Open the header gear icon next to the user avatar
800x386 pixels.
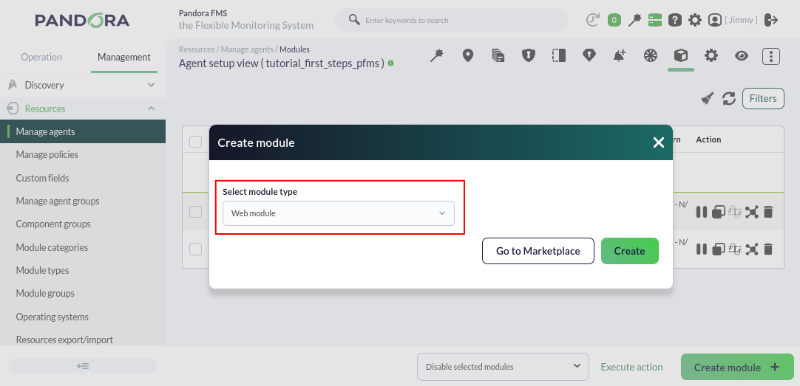click(x=695, y=20)
